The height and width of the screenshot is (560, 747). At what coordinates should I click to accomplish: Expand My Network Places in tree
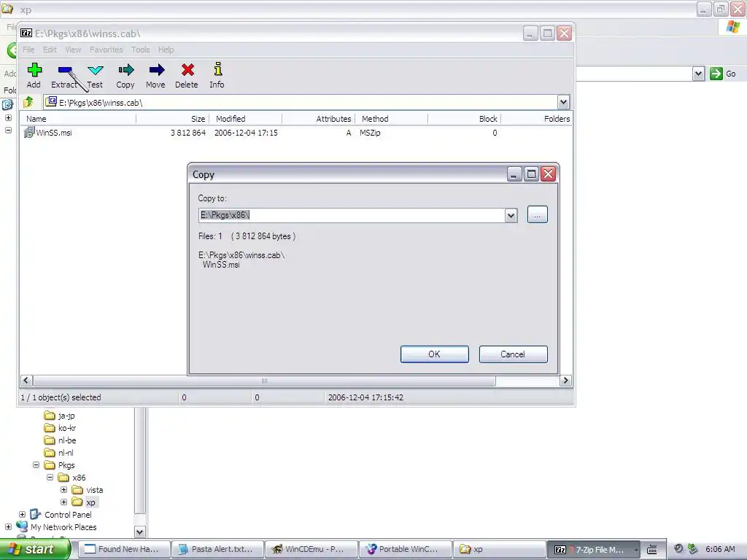point(9,526)
